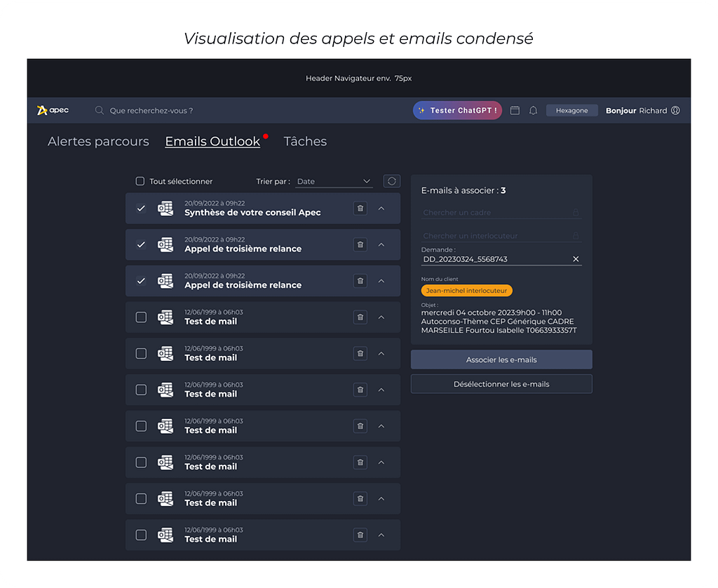Open the notifications bell

click(x=533, y=111)
